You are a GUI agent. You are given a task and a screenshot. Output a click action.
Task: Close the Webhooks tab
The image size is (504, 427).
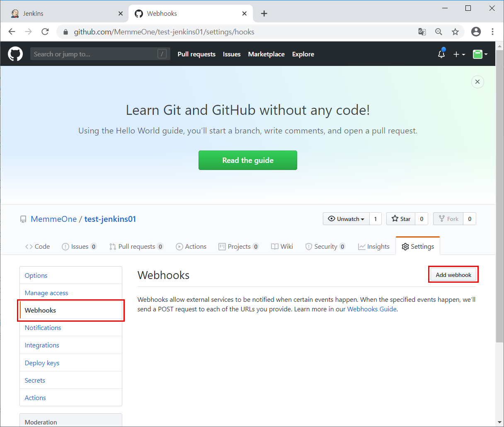tap(245, 14)
